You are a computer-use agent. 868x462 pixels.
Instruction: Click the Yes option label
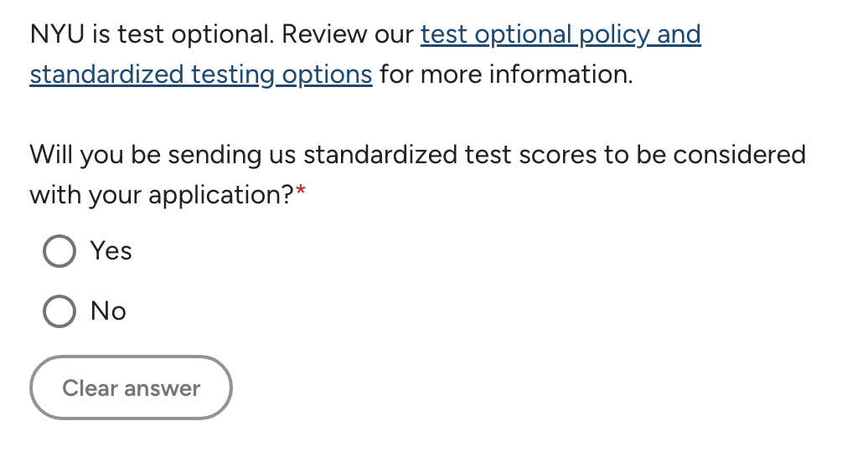tap(111, 251)
